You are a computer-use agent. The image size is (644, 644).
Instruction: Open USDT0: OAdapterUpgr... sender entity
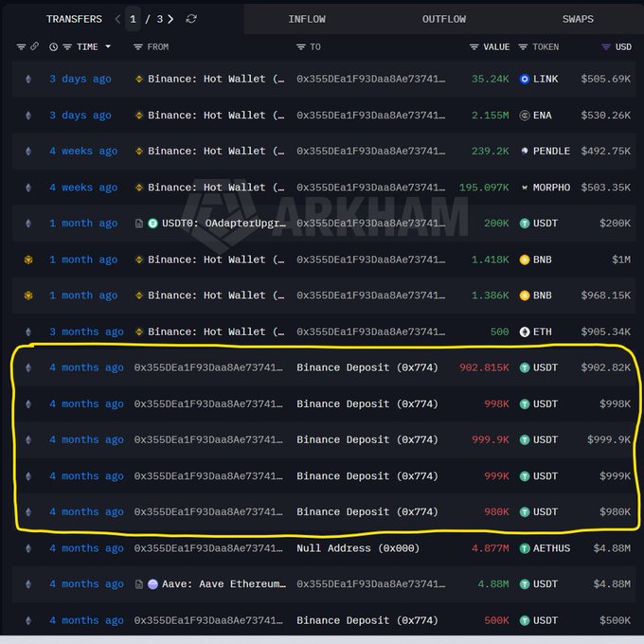pos(224,224)
